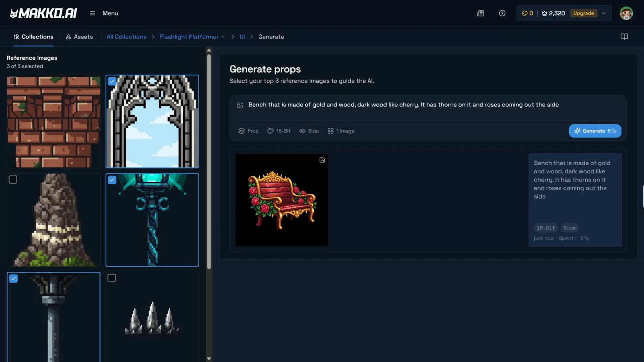Uncheck the stone archway reference checkbox
Viewport: 644px width, 362px height.
pos(112,81)
